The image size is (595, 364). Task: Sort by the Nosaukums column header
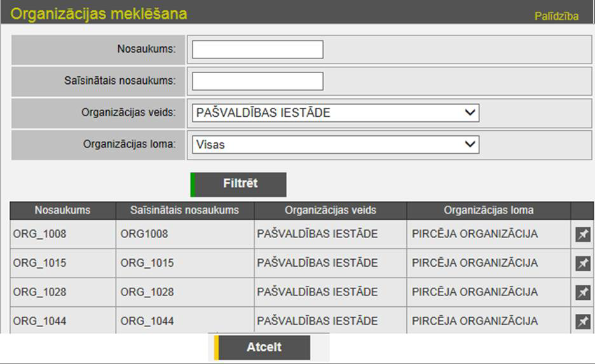(62, 210)
